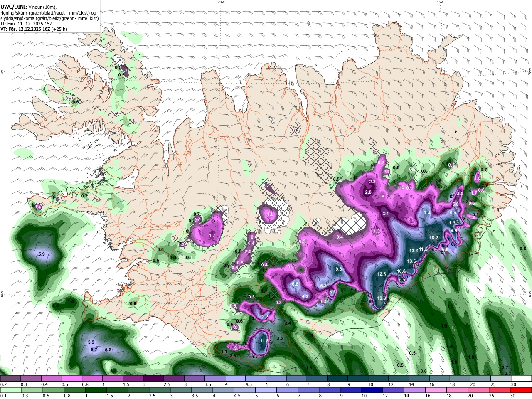Click the 3.2 value beside the 11.6 cell
The width and height of the screenshot is (532, 399).
(280, 338)
